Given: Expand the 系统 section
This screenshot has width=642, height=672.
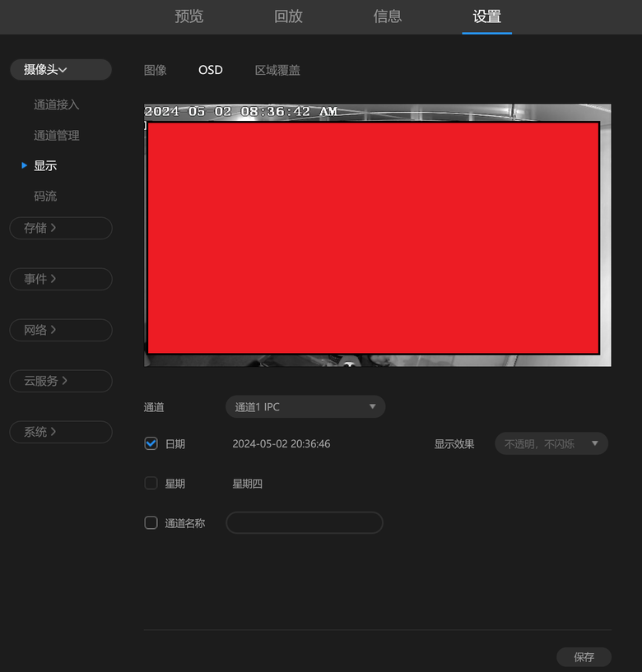Looking at the screenshot, I should [61, 432].
